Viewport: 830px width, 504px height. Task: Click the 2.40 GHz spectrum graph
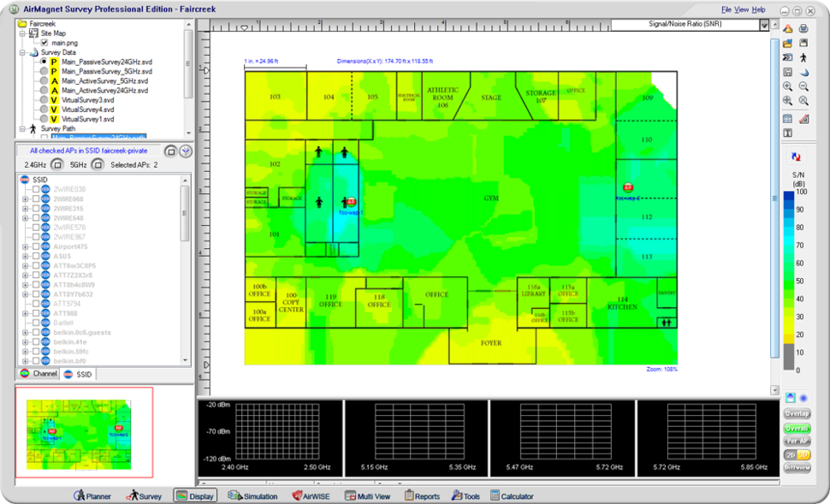pos(277,431)
